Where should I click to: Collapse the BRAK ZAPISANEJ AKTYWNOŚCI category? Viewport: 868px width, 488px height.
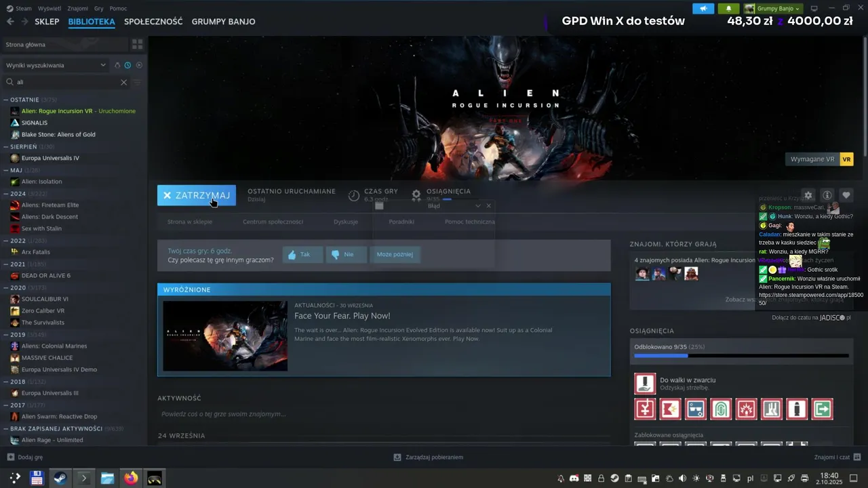pyautogui.click(x=6, y=428)
